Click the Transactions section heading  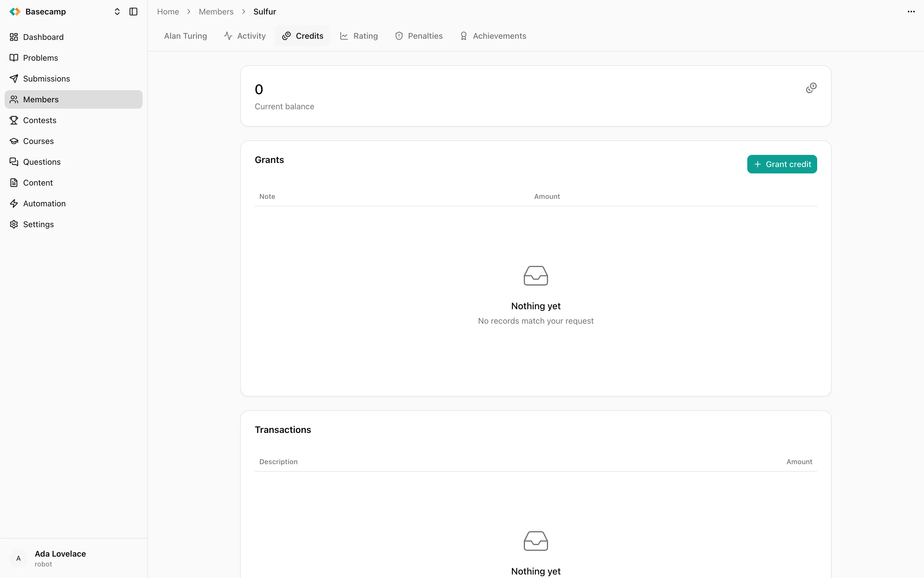pyautogui.click(x=283, y=430)
